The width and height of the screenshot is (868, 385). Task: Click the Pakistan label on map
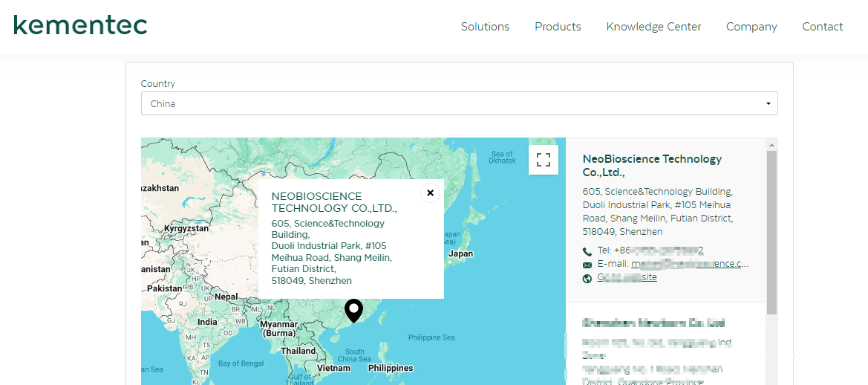coord(164,288)
